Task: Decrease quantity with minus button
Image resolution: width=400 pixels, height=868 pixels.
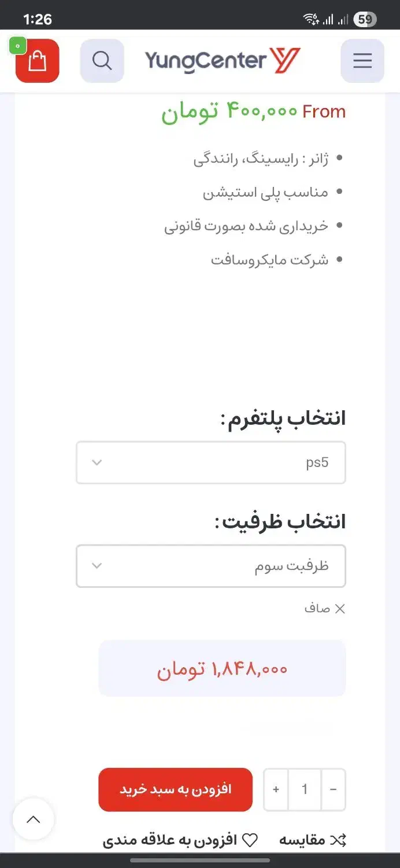Action: (x=333, y=789)
